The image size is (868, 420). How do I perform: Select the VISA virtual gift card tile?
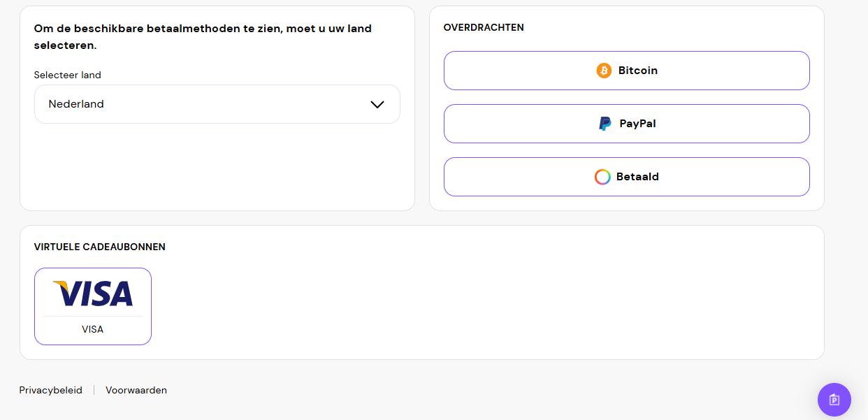point(93,306)
